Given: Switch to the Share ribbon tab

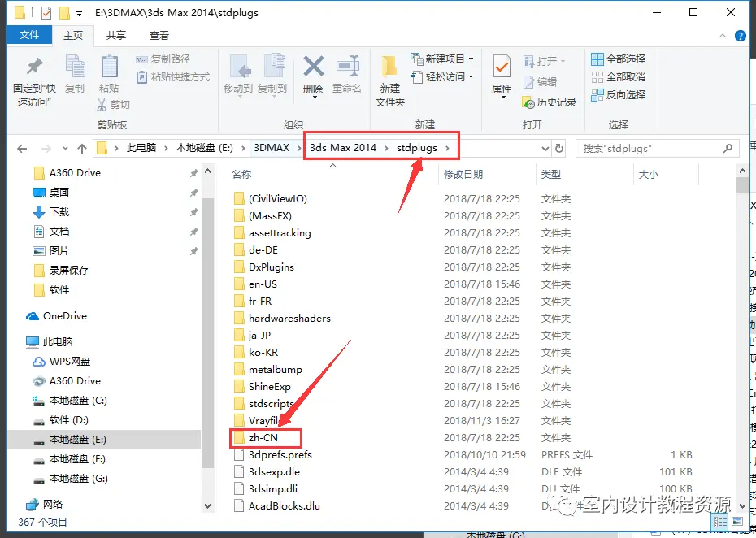Looking at the screenshot, I should [115, 35].
